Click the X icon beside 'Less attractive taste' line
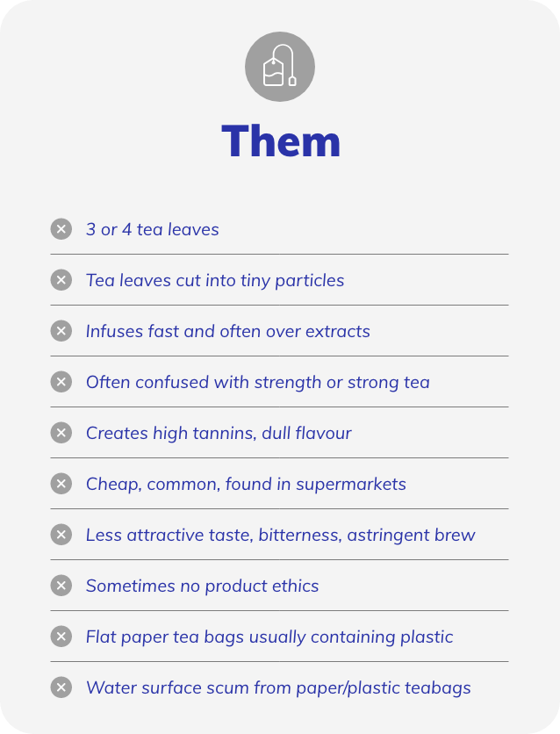The height and width of the screenshot is (734, 560). tap(61, 535)
